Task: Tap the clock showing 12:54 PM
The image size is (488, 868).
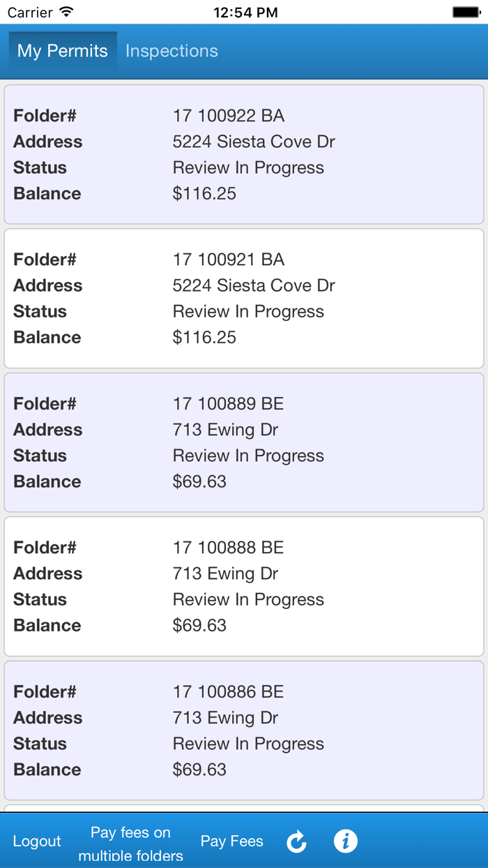Action: [245, 11]
